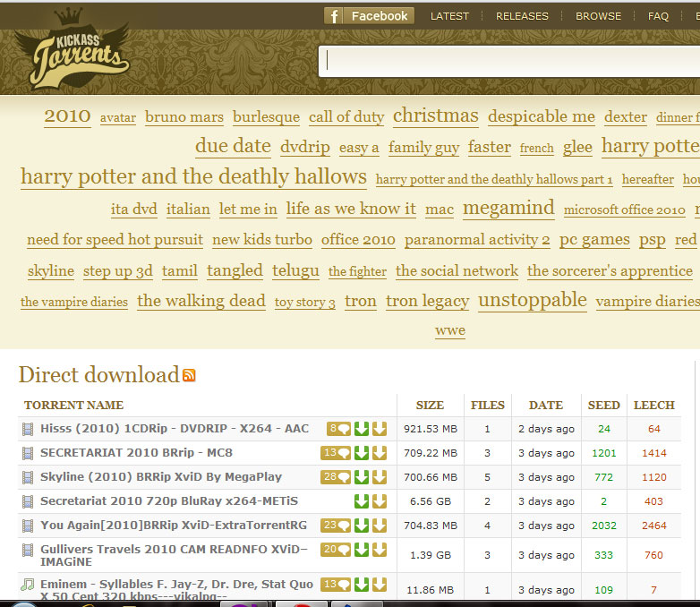Open Secretariat 2010 720p BluRay x264-METiS link
Screen dimensions: 700x607
169,500
